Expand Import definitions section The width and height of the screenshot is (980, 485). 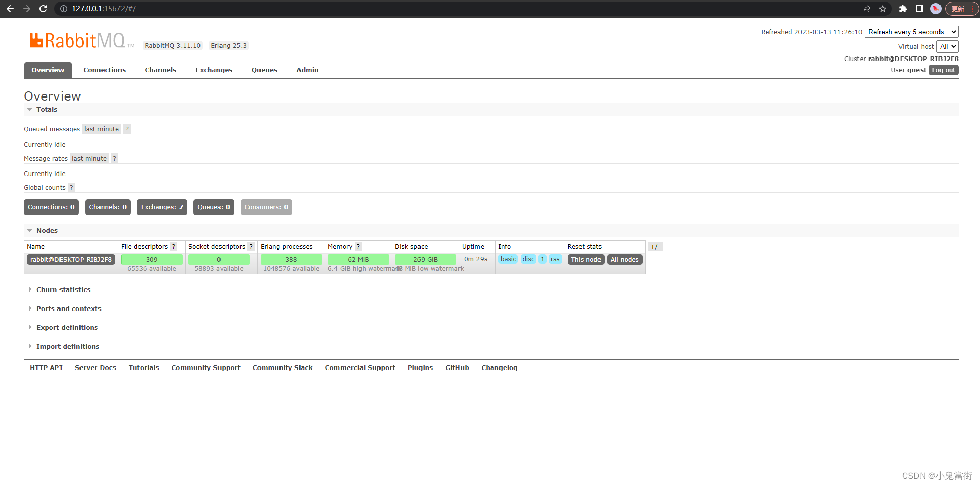coord(64,347)
